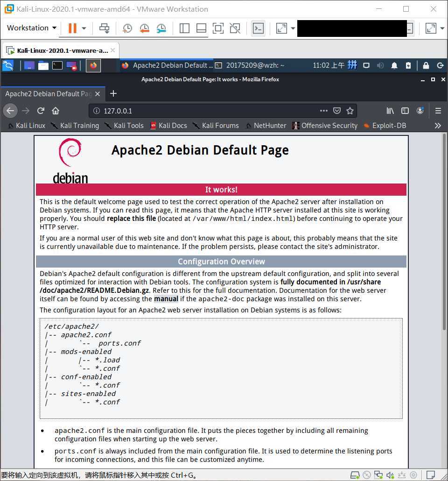Show site information for 127.0.0.1

96,111
